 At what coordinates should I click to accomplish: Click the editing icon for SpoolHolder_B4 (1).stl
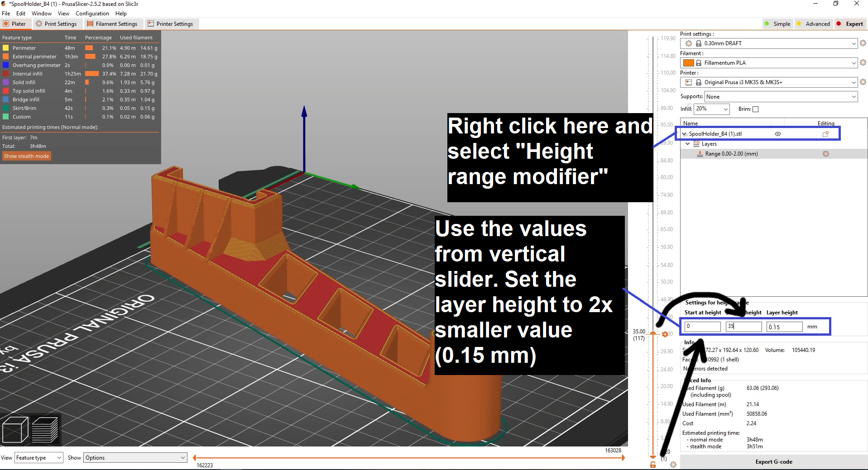pos(825,134)
